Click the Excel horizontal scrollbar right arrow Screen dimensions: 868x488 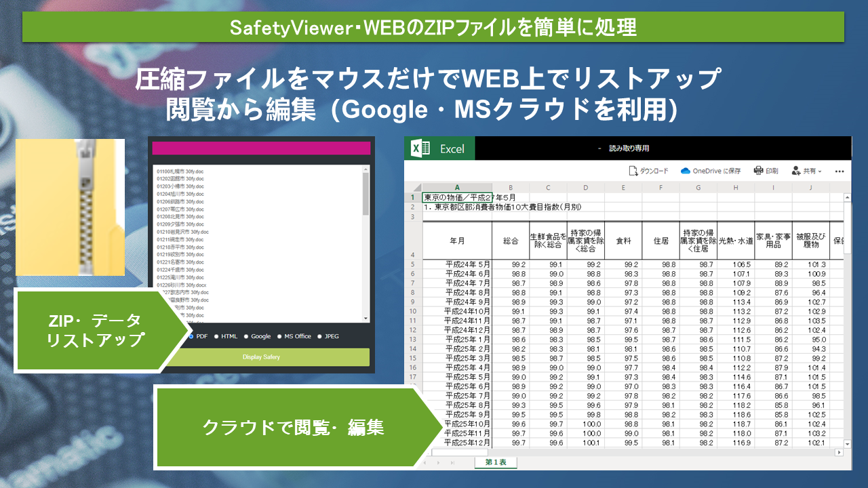[x=839, y=451]
